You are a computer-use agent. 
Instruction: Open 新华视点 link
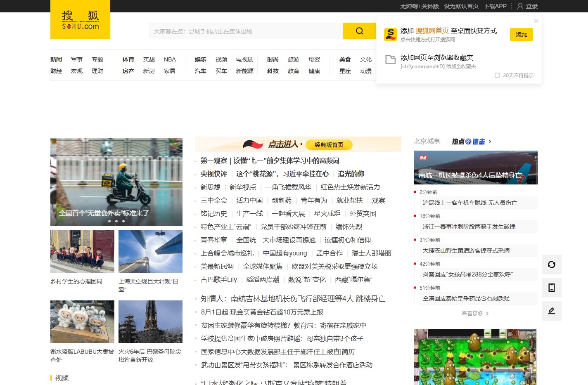coord(243,187)
